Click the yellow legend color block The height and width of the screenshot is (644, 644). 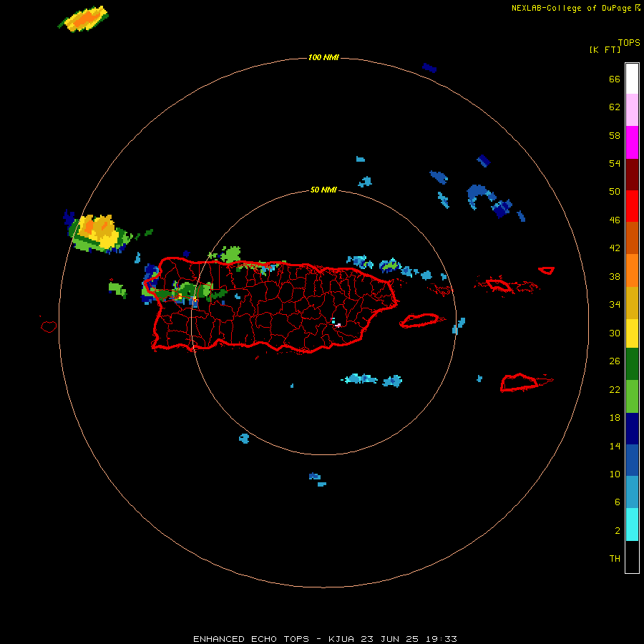(632, 333)
